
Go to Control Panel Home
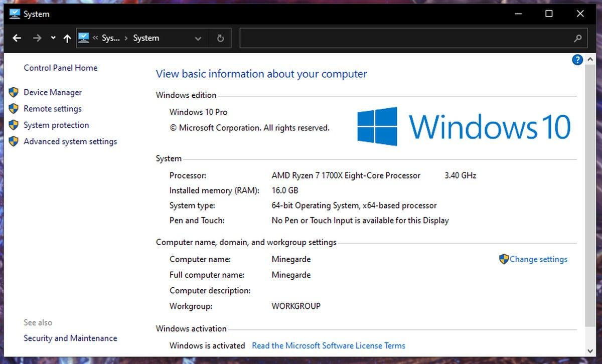(60, 68)
